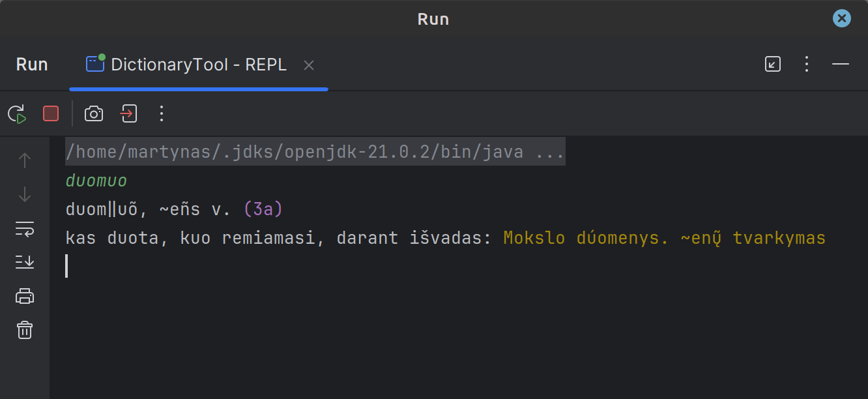Close the Run window with blue X
868x399 pixels.
tap(842, 18)
